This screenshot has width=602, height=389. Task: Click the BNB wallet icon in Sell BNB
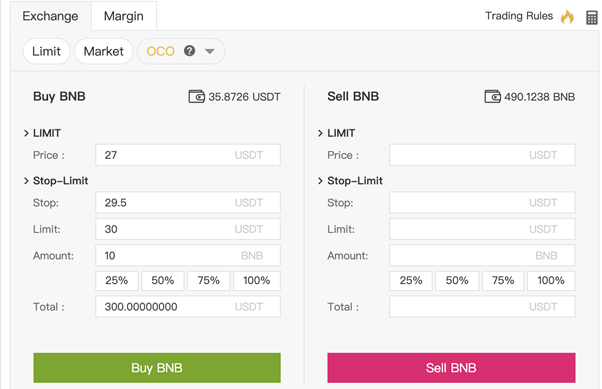click(x=492, y=96)
